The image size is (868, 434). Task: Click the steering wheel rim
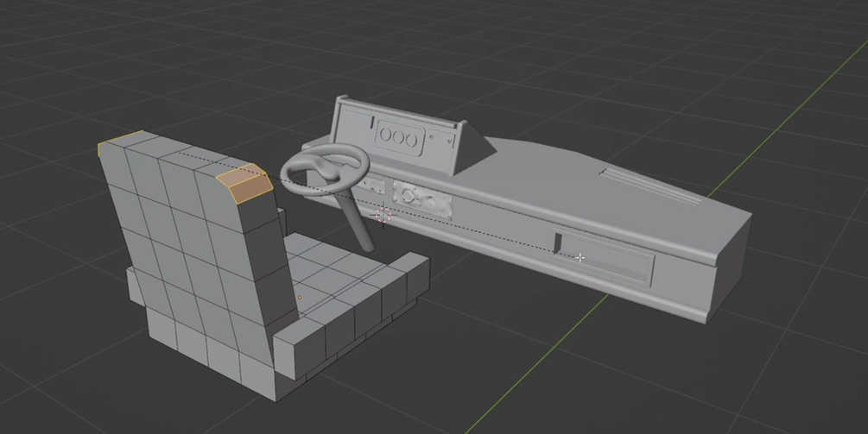tap(324, 168)
